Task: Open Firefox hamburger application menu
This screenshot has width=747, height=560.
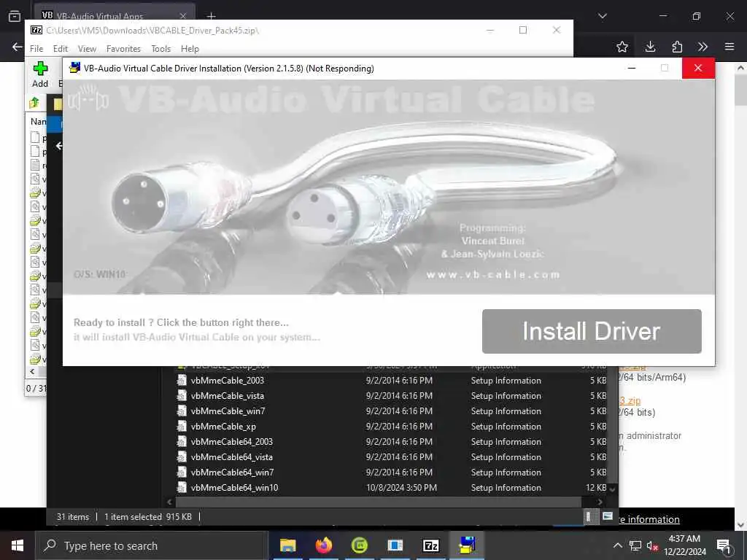Action: pos(729,47)
